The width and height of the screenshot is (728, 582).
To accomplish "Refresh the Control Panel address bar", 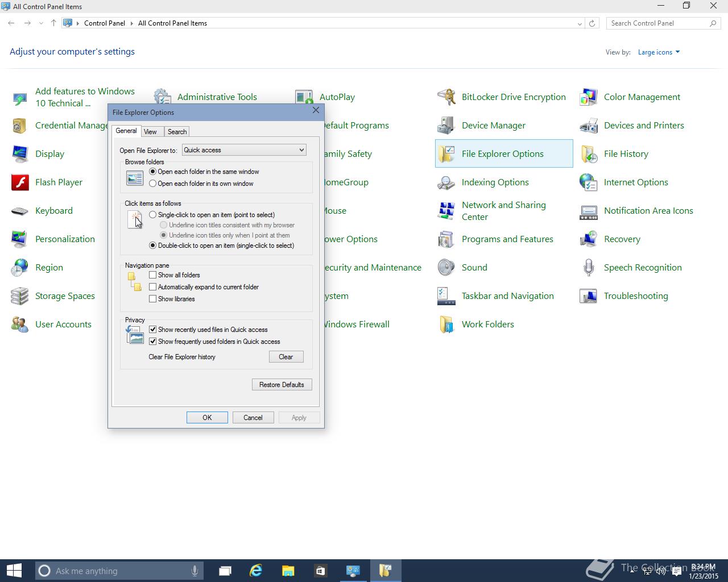I will [592, 23].
